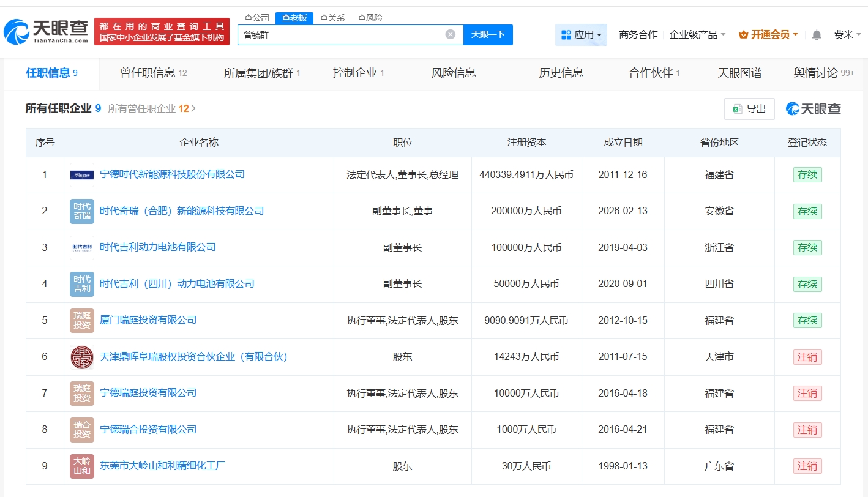The image size is (868, 497).
Task: Open the notification bell
Action: (817, 35)
